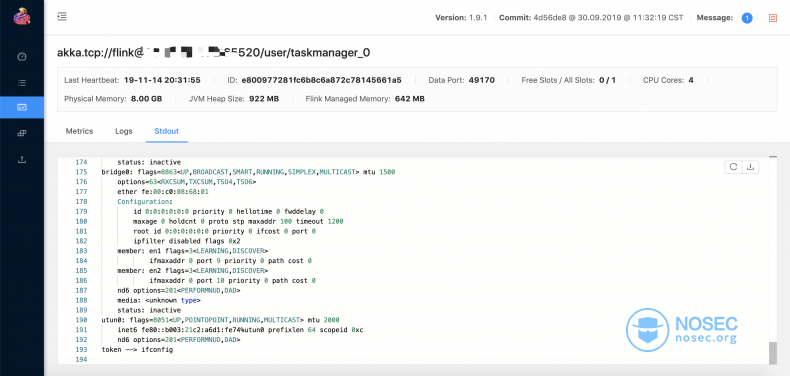Click the Flink Managed Memory value 642 MB
Screen dimensions: 790x376
410,99
